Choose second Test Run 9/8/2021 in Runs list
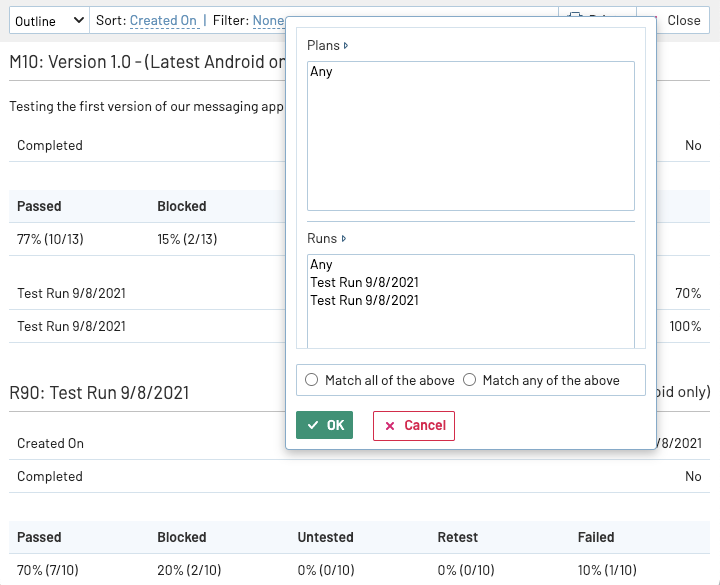This screenshot has height=585, width=720. point(364,300)
